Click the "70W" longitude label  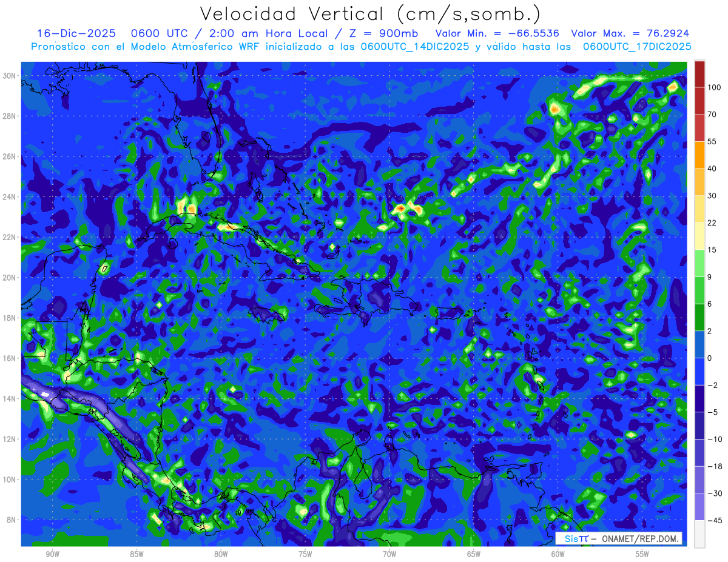point(389,554)
